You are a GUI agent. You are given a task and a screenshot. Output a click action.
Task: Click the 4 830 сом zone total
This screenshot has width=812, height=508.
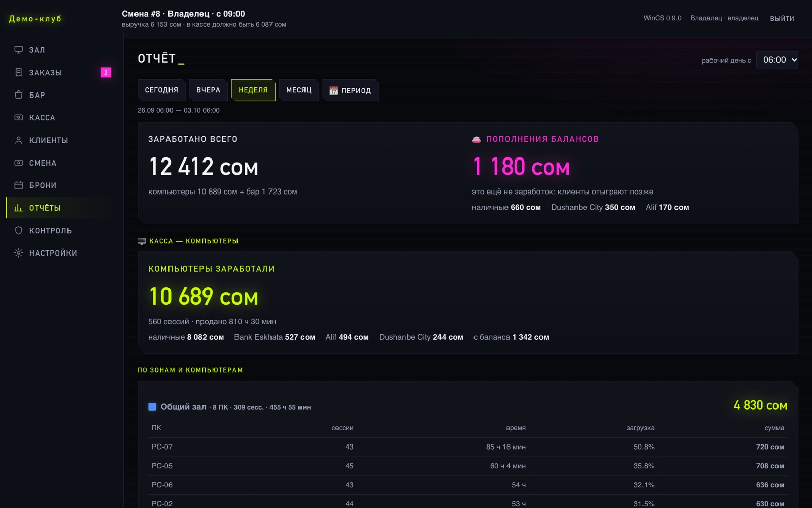coord(760,405)
